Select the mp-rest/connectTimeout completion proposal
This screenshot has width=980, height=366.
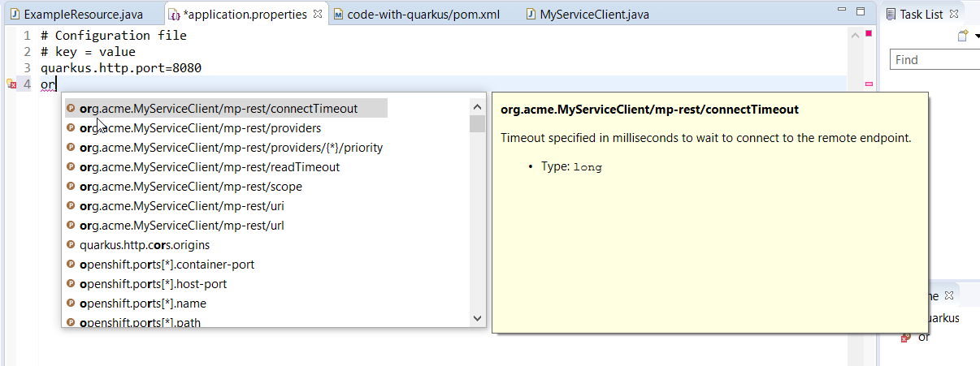[x=218, y=109]
